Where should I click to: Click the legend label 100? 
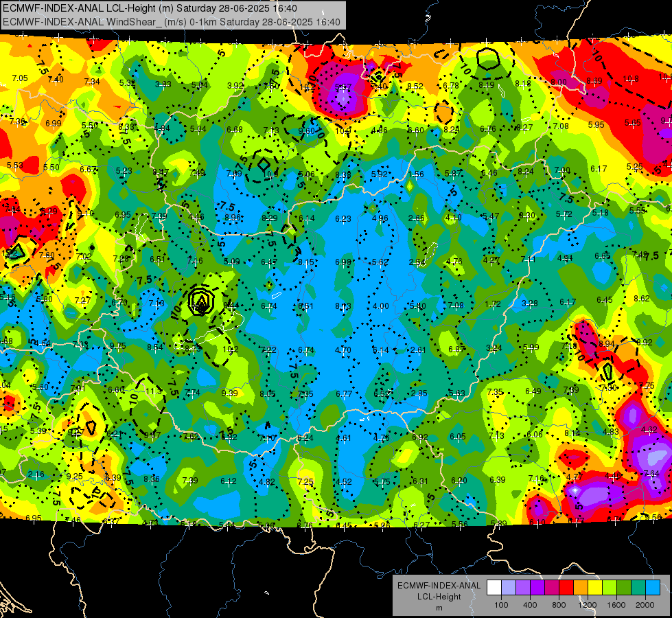(x=501, y=605)
